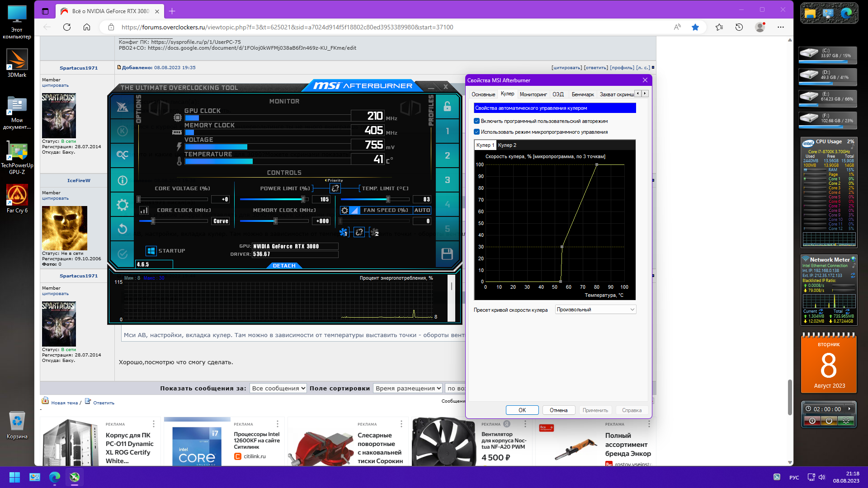
Task: Uncheck the firmware control mode checkbox
Action: pyautogui.click(x=476, y=132)
